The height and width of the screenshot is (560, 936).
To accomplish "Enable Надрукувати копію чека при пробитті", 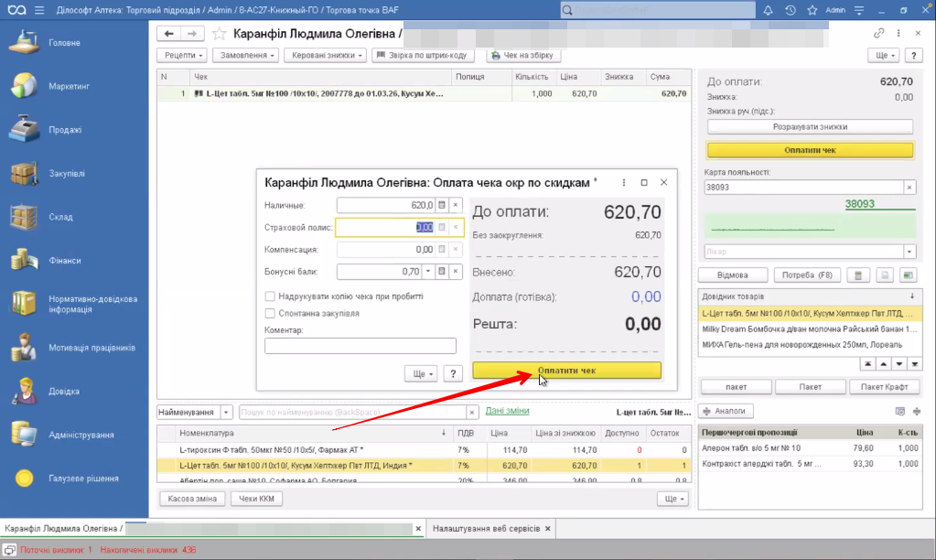I will pyautogui.click(x=270, y=296).
